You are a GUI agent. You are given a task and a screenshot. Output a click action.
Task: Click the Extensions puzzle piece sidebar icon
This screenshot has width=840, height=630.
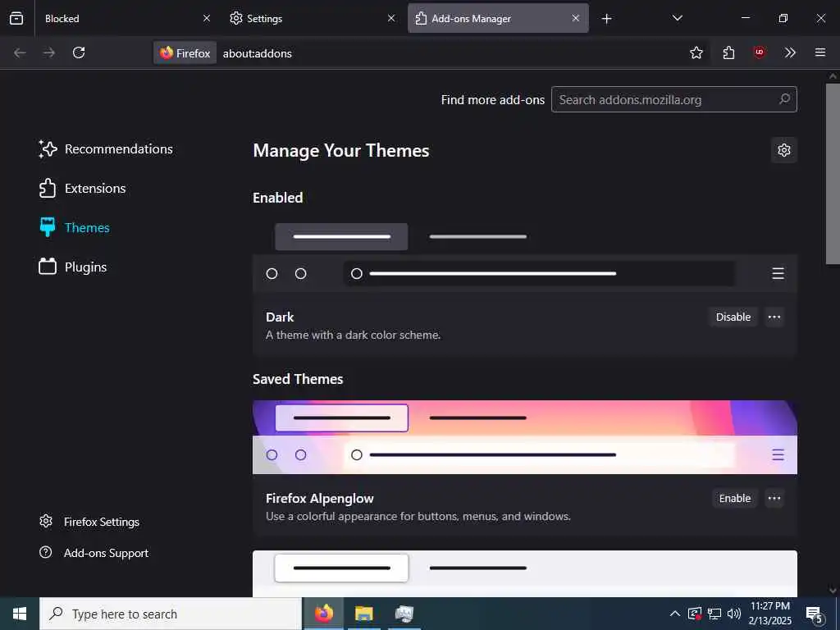pyautogui.click(x=48, y=189)
